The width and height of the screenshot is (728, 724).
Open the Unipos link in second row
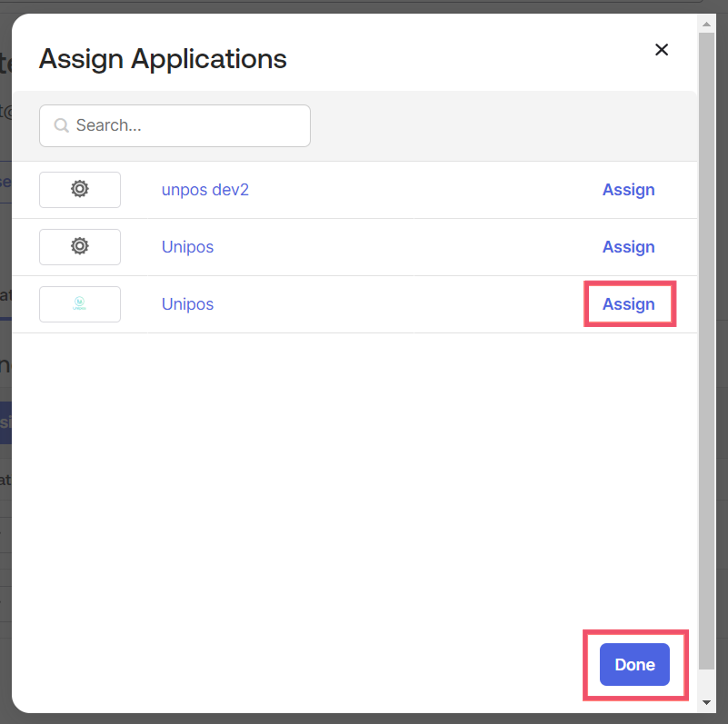187,247
